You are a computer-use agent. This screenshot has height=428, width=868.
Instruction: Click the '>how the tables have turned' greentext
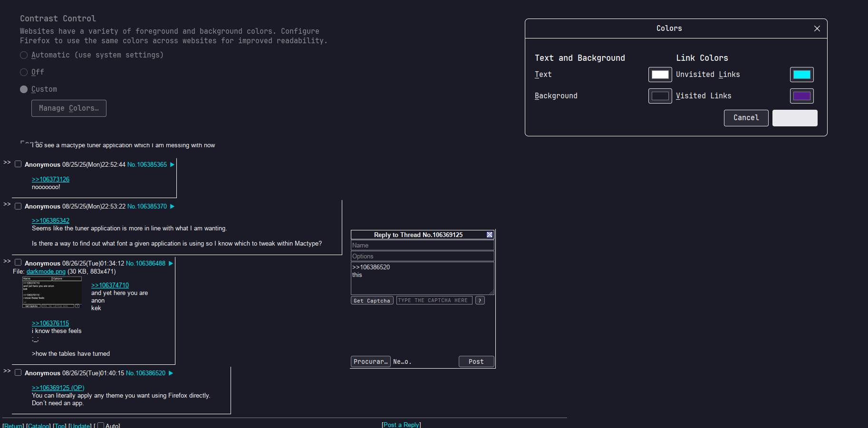click(71, 353)
